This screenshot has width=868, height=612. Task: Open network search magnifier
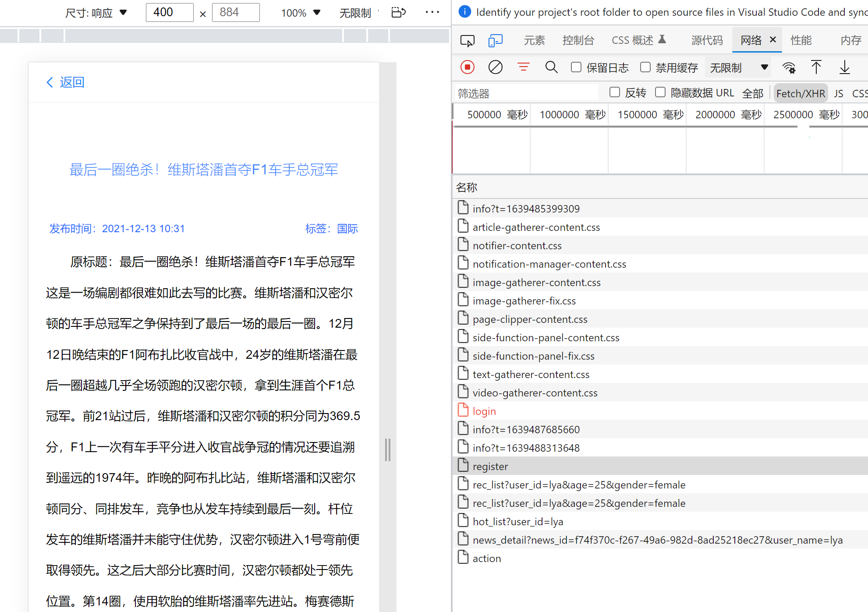point(551,67)
